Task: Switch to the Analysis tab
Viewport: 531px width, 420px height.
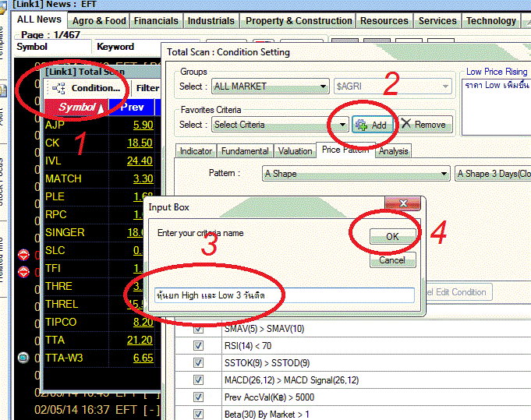Action: coord(393,151)
